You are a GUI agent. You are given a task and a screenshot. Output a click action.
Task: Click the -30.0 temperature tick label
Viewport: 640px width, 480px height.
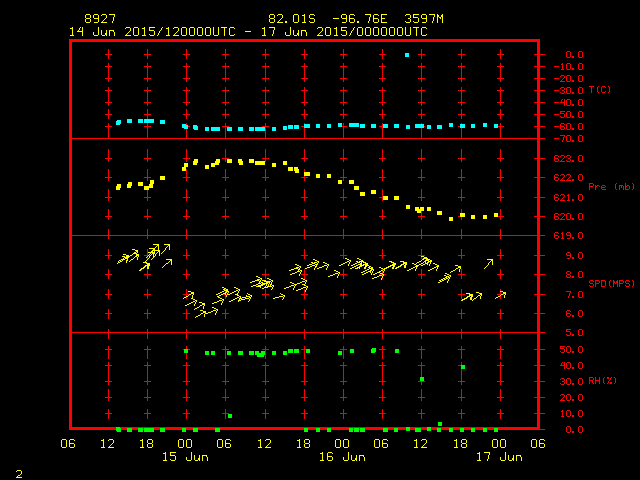pos(569,91)
